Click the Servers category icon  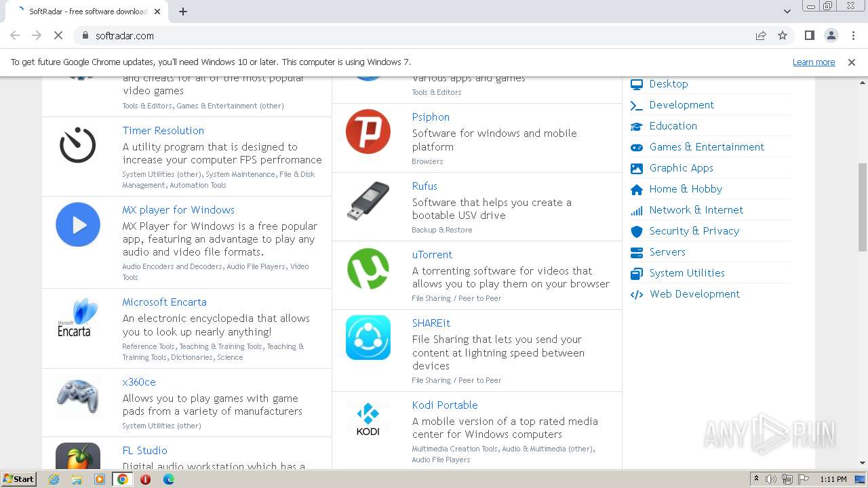coord(636,252)
